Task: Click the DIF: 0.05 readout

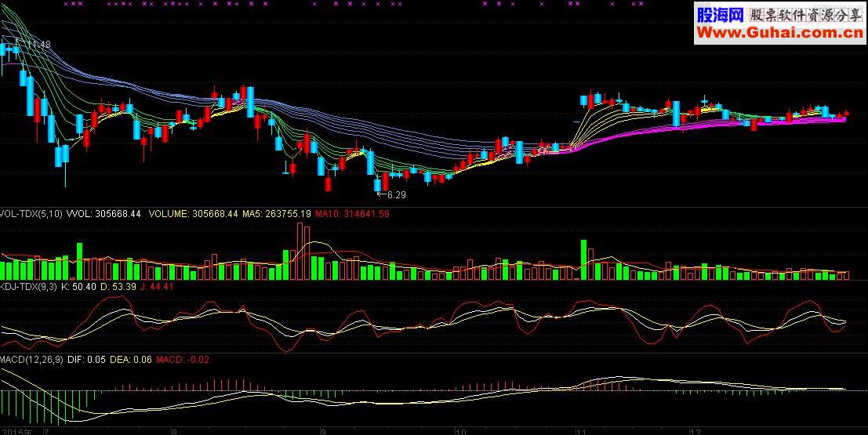Action: pyautogui.click(x=86, y=359)
